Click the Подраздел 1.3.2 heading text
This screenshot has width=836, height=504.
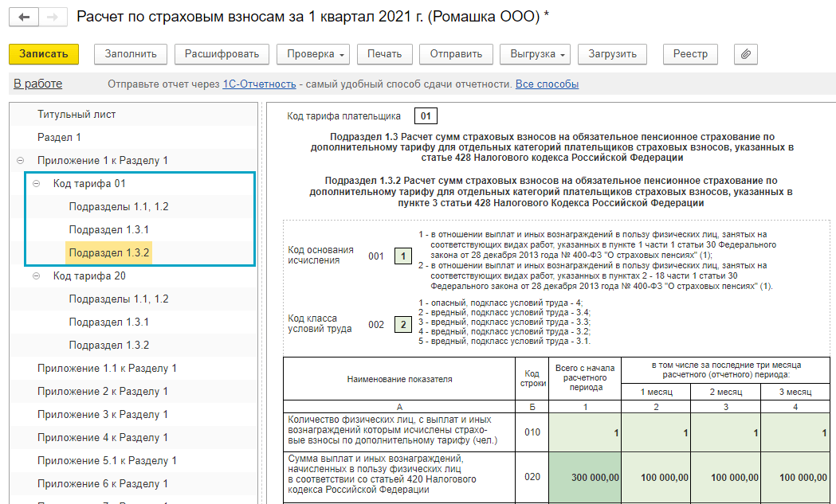click(551, 192)
